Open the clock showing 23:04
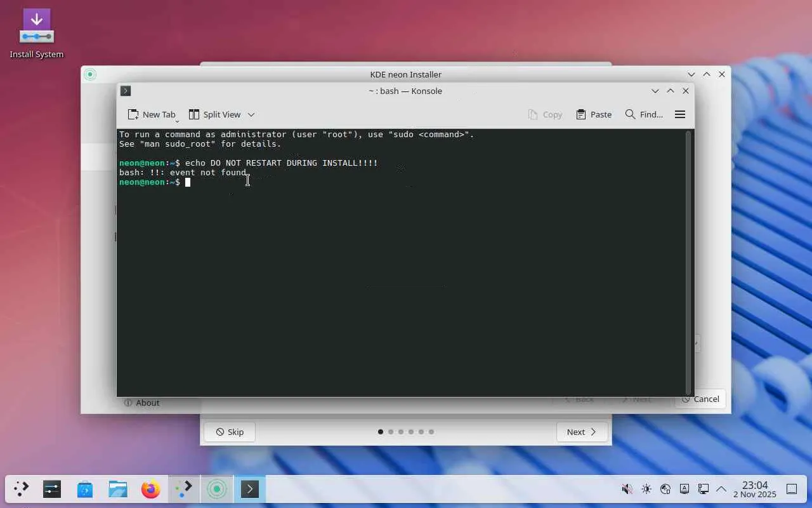This screenshot has width=812, height=508. 755,490
